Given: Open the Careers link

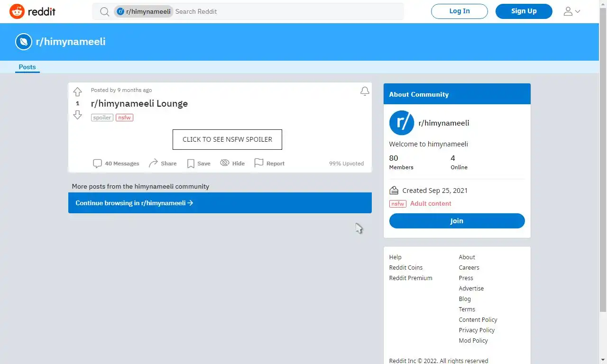Looking at the screenshot, I should [469, 268].
